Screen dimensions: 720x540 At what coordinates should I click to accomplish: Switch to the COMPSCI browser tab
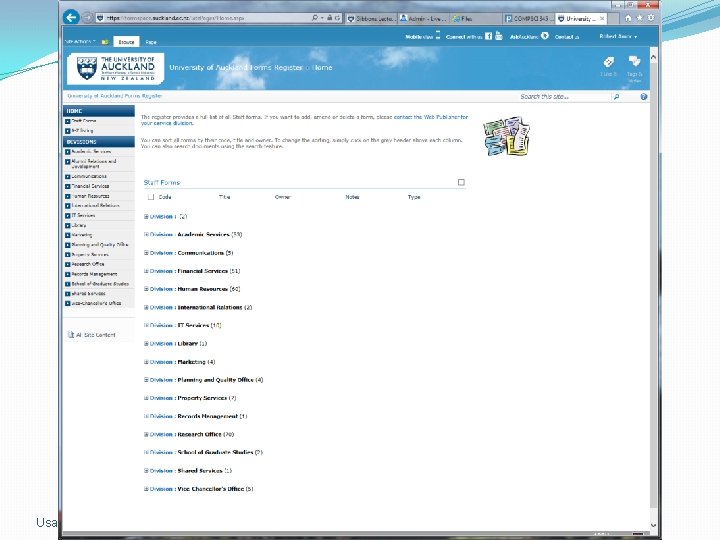pos(529,18)
